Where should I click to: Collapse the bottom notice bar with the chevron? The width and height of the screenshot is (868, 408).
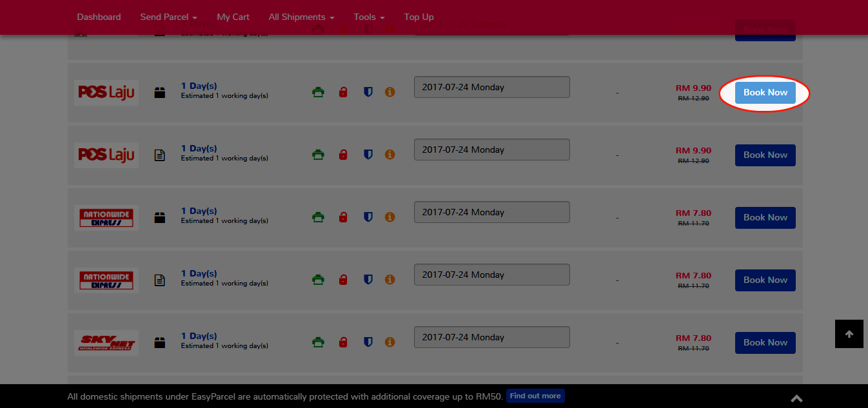(797, 399)
